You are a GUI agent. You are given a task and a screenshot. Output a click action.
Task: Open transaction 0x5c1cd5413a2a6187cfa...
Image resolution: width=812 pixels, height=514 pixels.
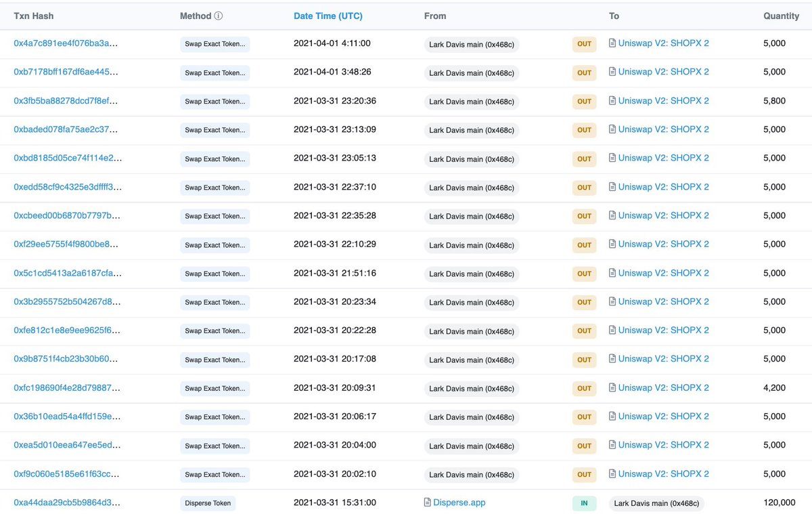pos(68,273)
